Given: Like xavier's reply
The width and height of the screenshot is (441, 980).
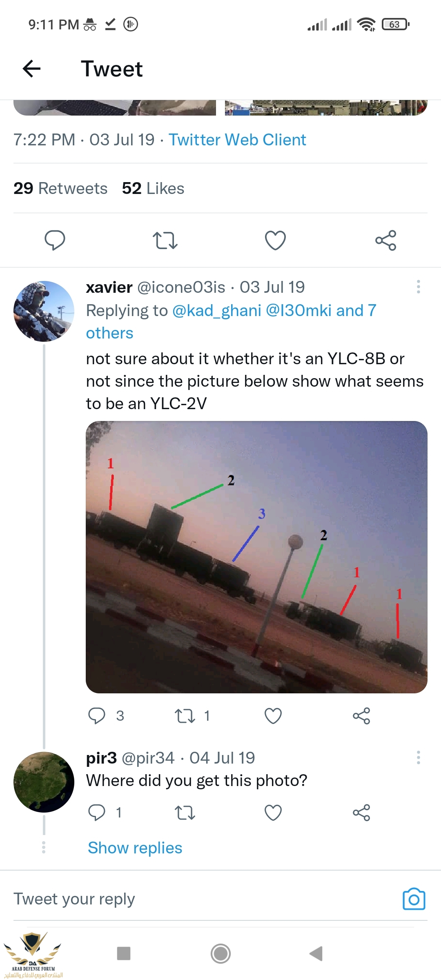Looking at the screenshot, I should tap(273, 716).
